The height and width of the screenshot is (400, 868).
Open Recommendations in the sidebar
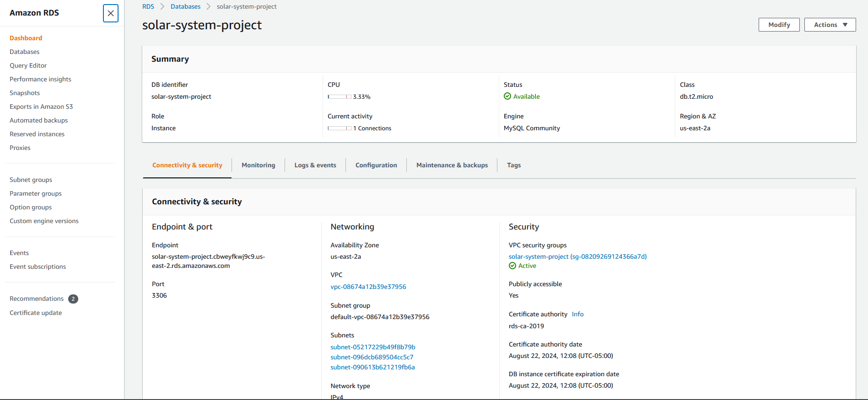point(37,299)
